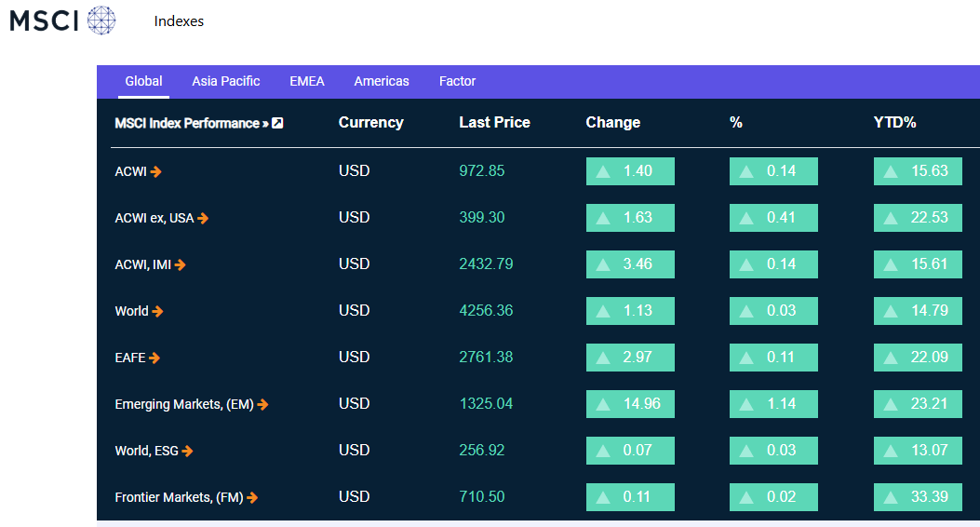This screenshot has width=980, height=527.
Task: Click the orange arrow next to Frontier Markets, (FM)
Action: tap(252, 497)
